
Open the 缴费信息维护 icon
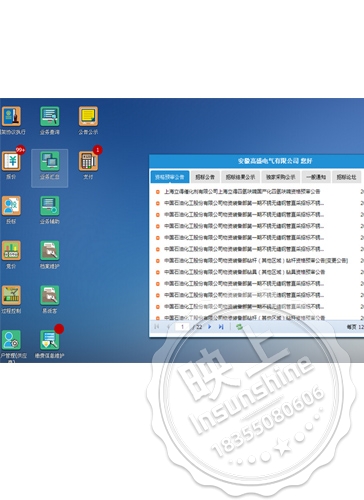pyautogui.click(x=50, y=340)
